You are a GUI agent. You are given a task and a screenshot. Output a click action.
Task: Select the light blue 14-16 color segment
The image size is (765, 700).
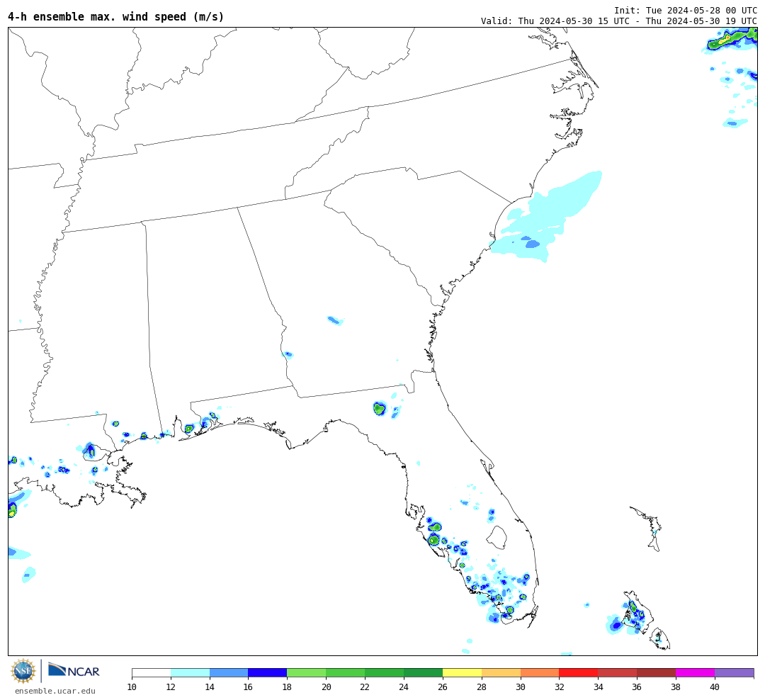[229, 673]
